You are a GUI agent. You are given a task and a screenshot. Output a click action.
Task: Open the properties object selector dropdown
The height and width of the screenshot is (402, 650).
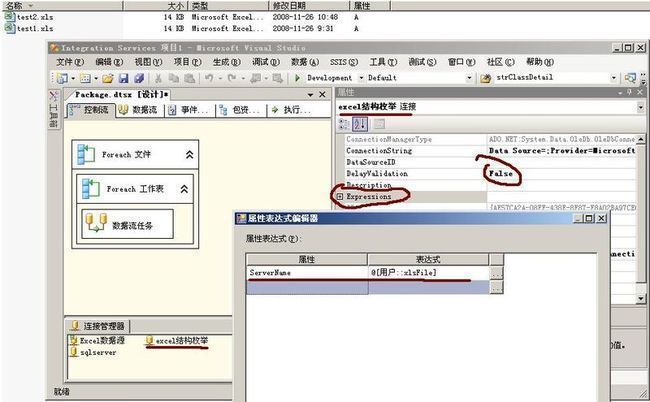coord(640,107)
